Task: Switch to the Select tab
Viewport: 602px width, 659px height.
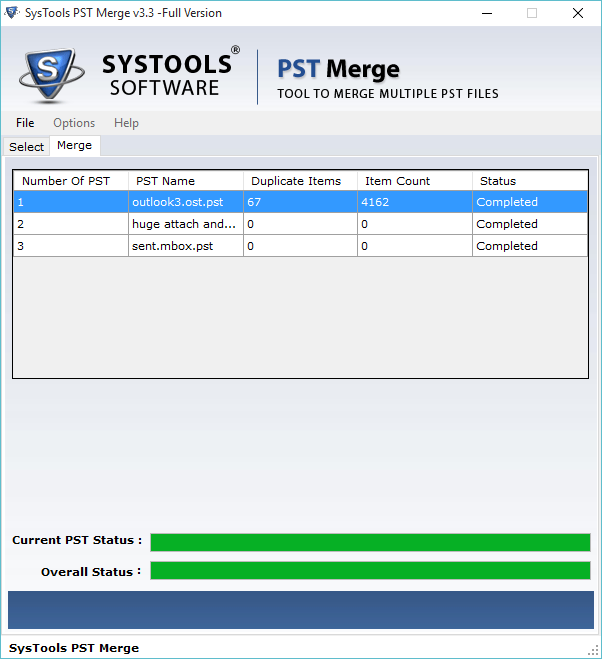Action: 26,147
